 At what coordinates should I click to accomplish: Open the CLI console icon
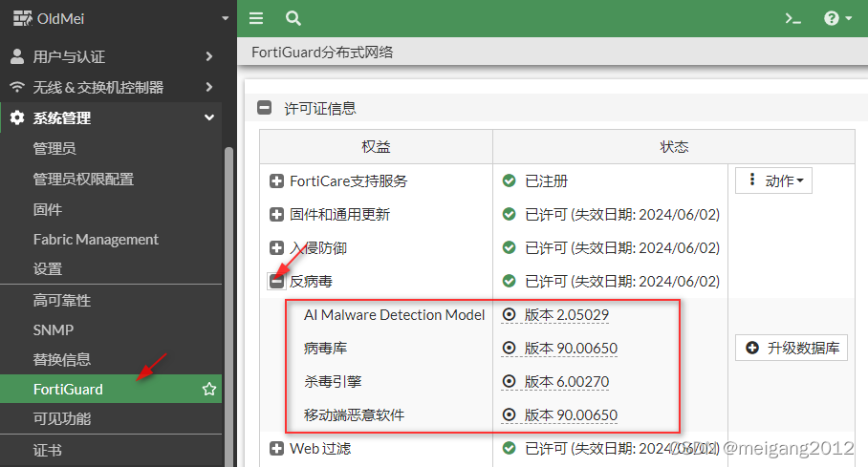point(792,19)
